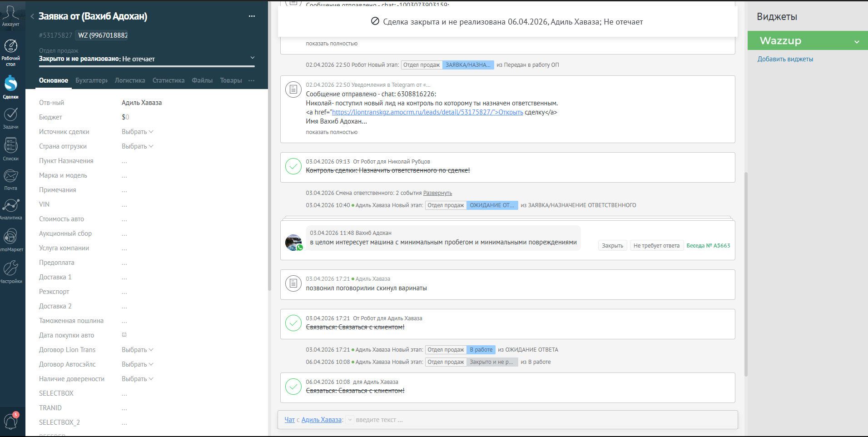Click the Wazzup widget header

808,40
